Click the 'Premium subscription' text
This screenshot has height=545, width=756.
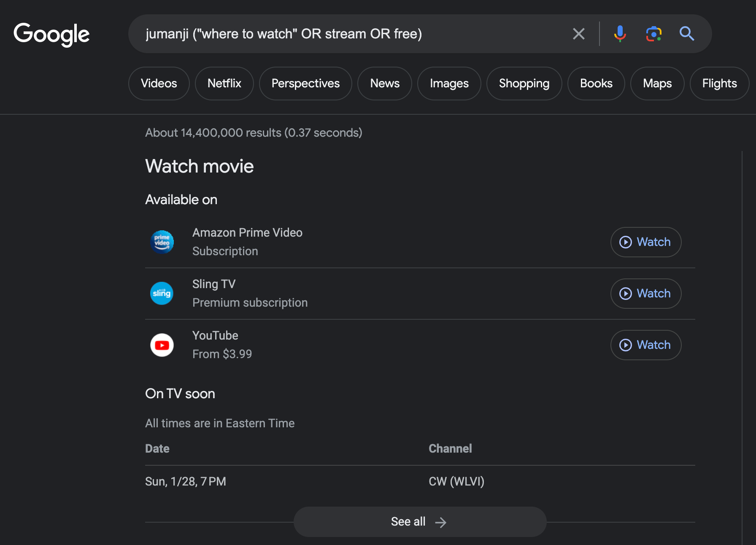coord(250,302)
